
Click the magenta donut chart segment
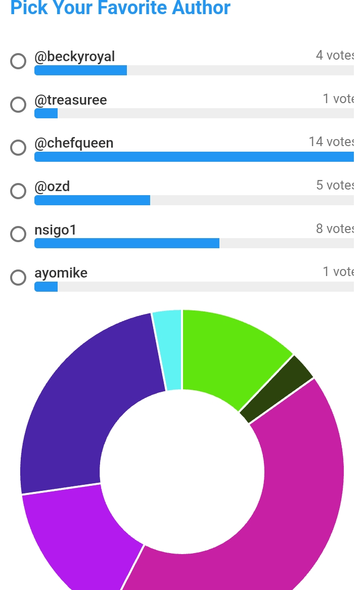(283, 506)
